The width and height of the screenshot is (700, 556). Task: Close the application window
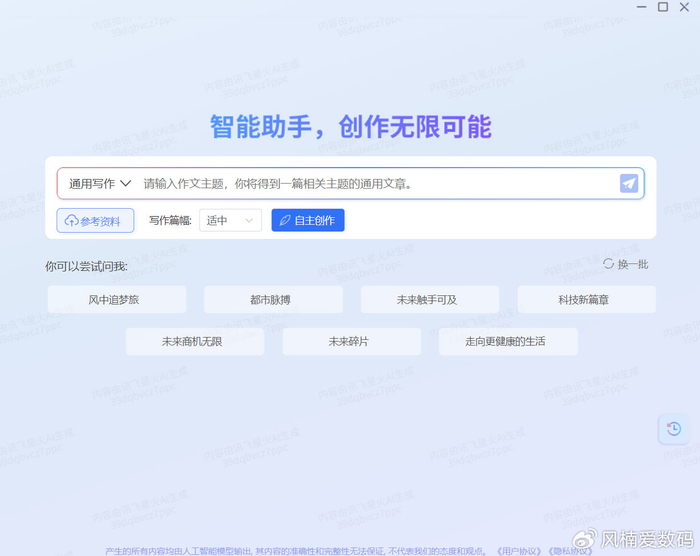pyautogui.click(x=685, y=7)
